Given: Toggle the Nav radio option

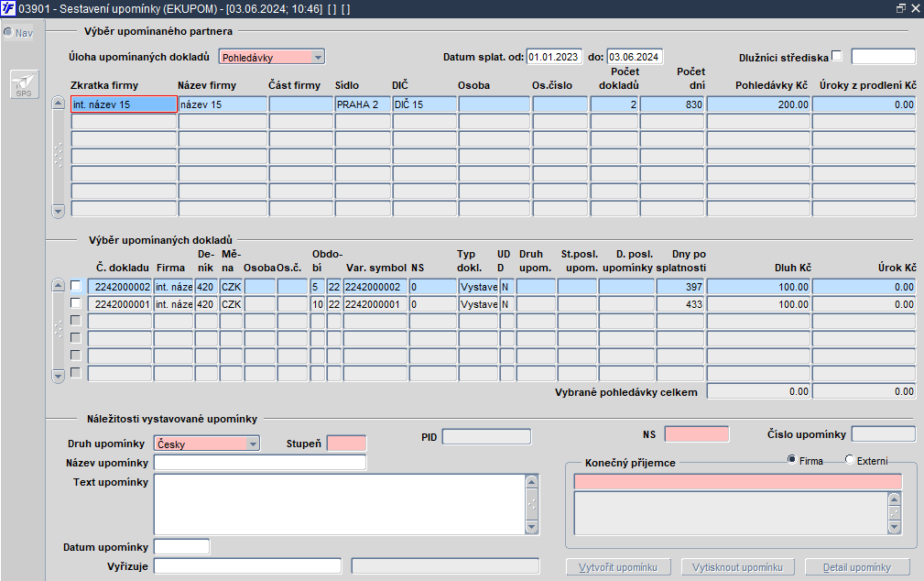Looking at the screenshot, I should (8, 32).
